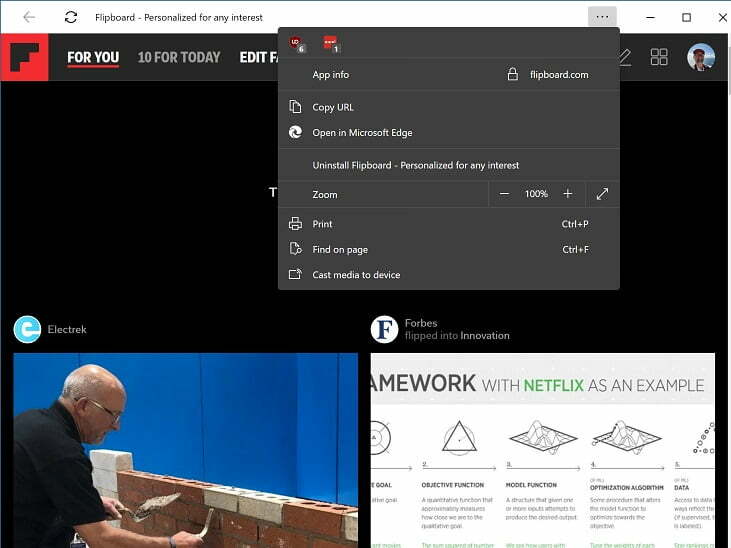Click the pencil compose icon in Flipboard header
The image size is (731, 548).
pos(624,57)
